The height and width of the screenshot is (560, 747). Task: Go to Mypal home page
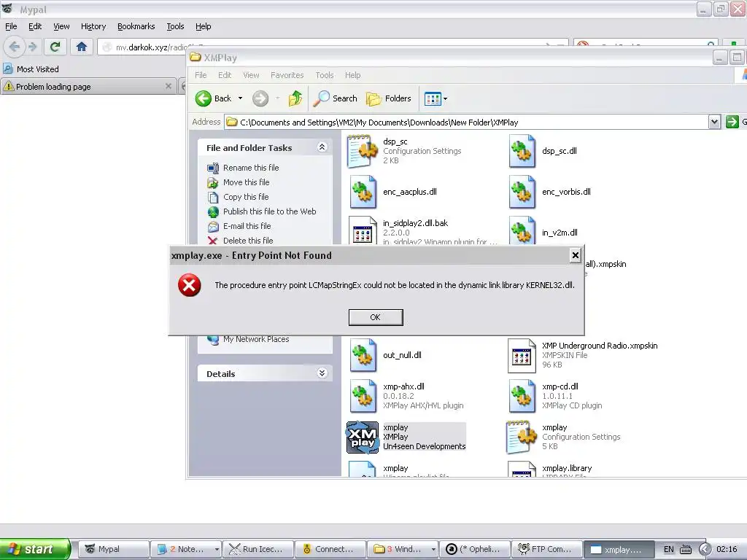pyautogui.click(x=82, y=47)
